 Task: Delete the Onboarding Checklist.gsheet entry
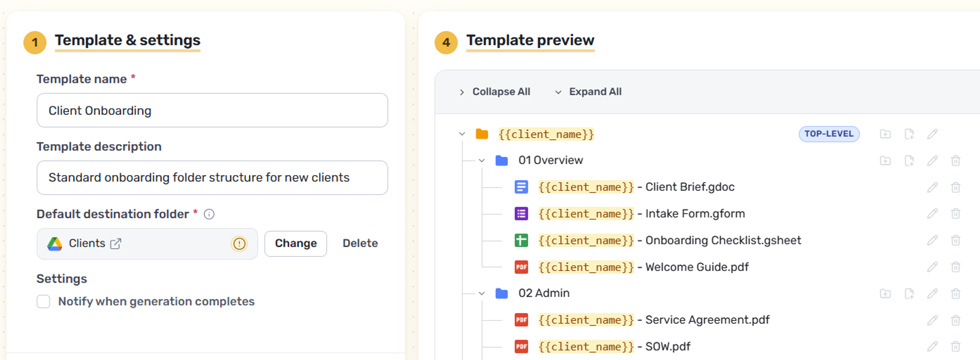point(956,240)
